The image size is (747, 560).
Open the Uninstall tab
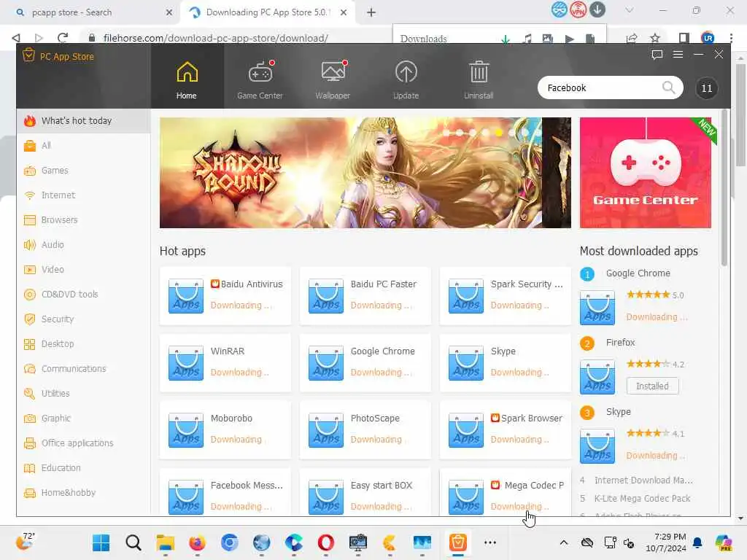click(479, 80)
